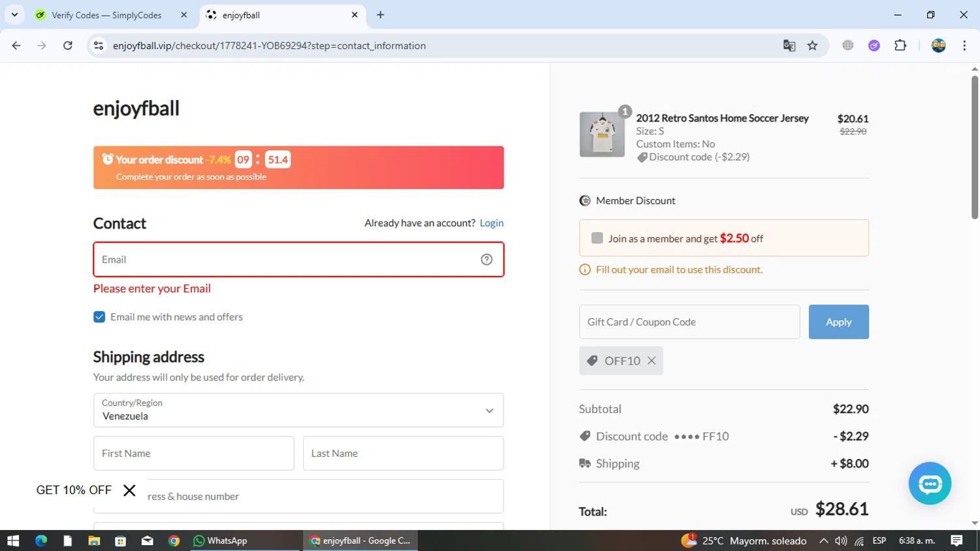Click the 6:38 a. m. clock
The width and height of the screenshot is (980, 551).
tap(917, 541)
